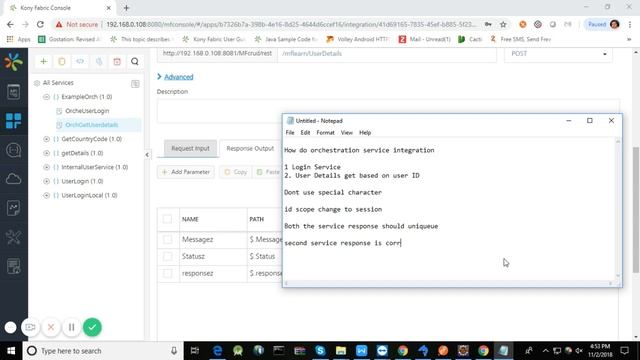This screenshot has height=360, width=640.
Task: Click the taskbar clock showing 4:53 PM
Action: (600, 350)
